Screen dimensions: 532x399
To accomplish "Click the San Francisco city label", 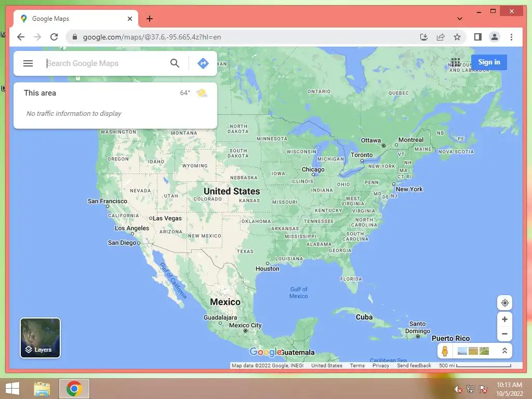I will [107, 201].
